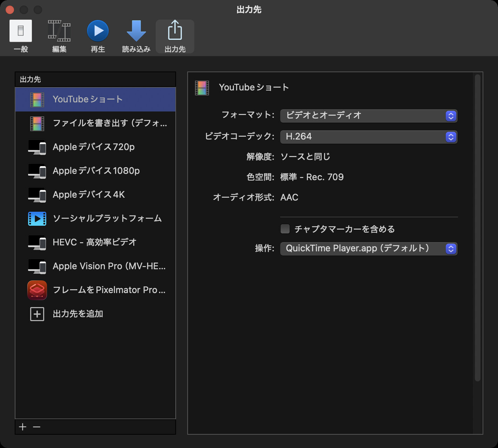Viewport: 498px width, 448px height.
Task: Click the HEVC - 高効率ビデオ device icon
Action: pyautogui.click(x=37, y=243)
